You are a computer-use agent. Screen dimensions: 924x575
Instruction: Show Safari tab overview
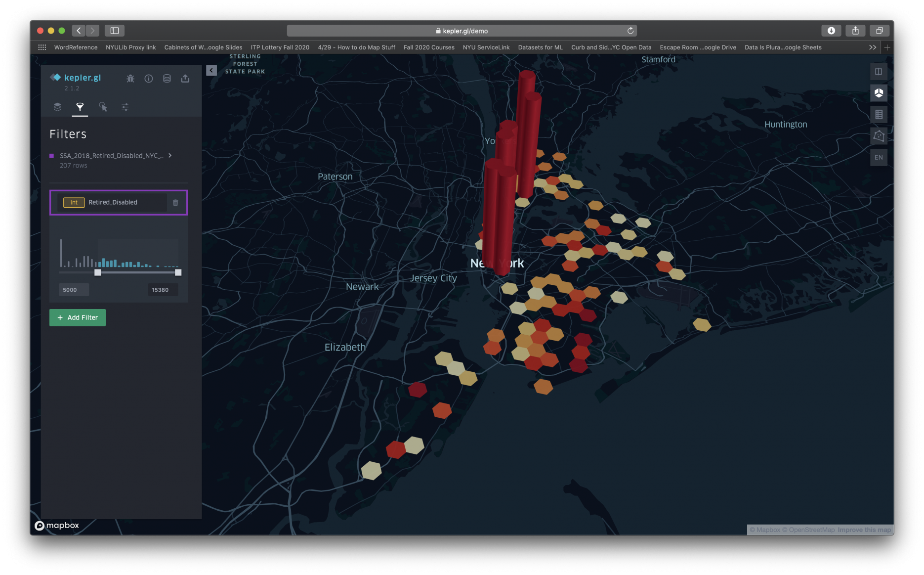(880, 31)
